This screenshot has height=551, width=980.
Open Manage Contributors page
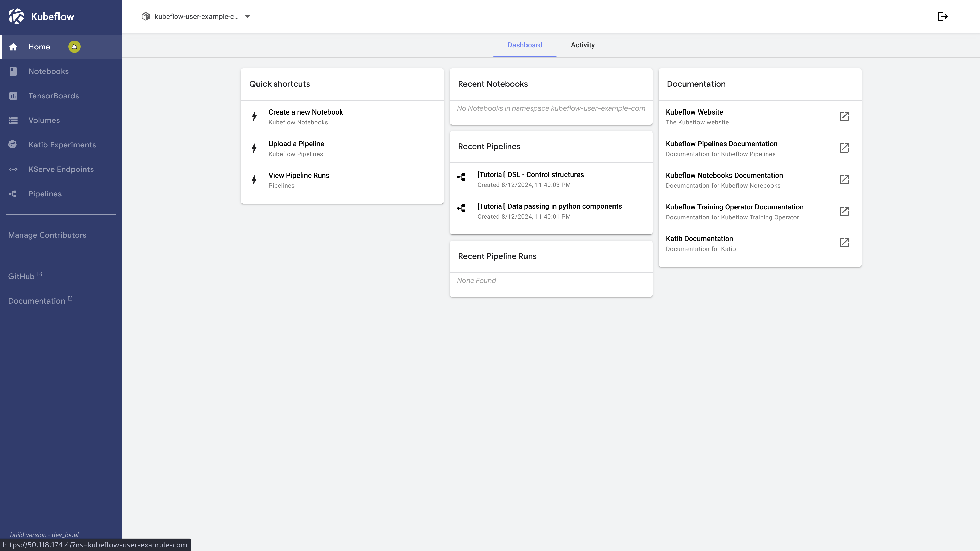[x=47, y=235]
